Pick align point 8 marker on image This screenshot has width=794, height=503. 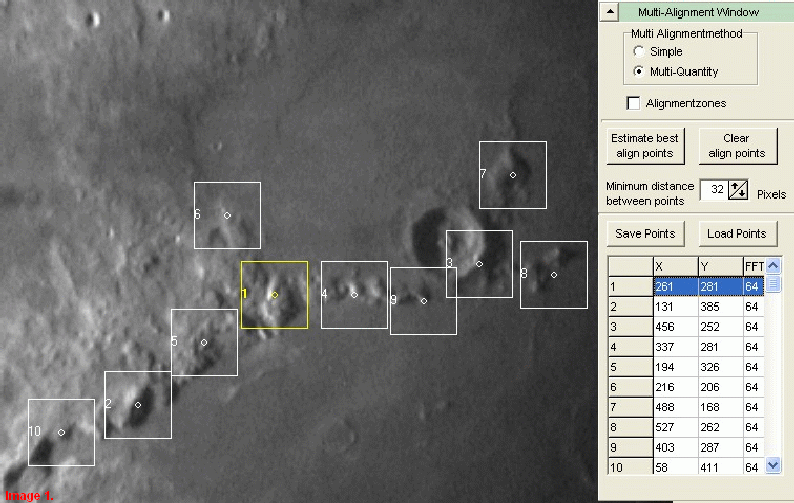point(554,275)
